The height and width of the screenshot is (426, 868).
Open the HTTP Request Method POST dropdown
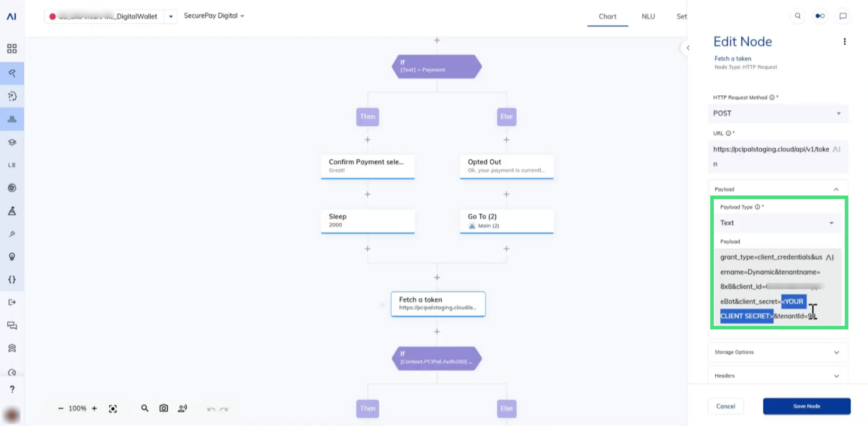[x=778, y=113]
